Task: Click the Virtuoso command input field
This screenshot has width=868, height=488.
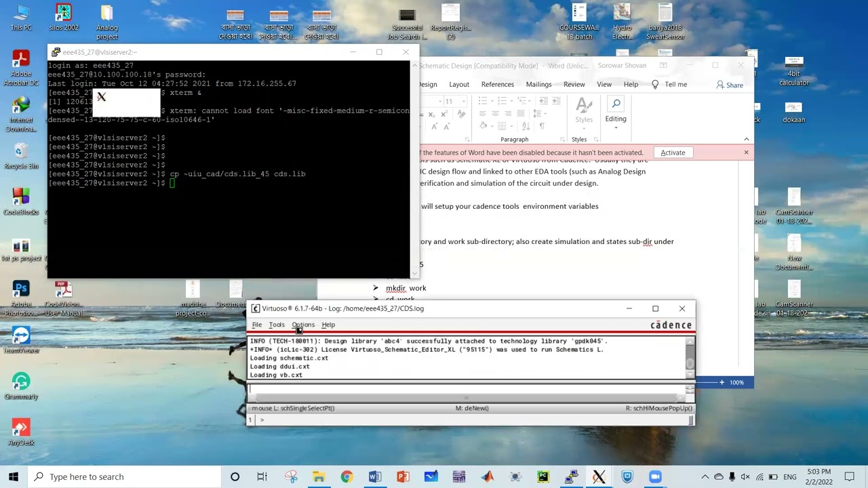Action: point(467,389)
